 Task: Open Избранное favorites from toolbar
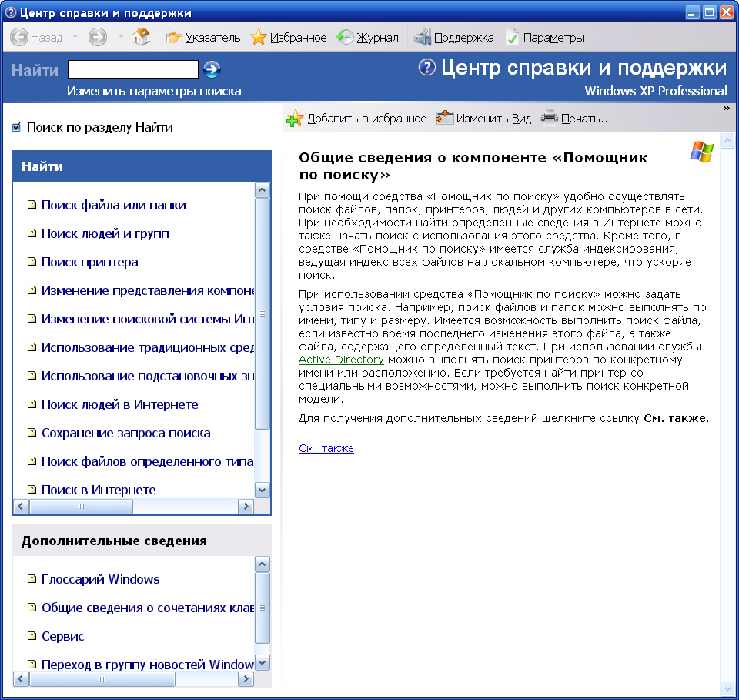click(x=289, y=37)
